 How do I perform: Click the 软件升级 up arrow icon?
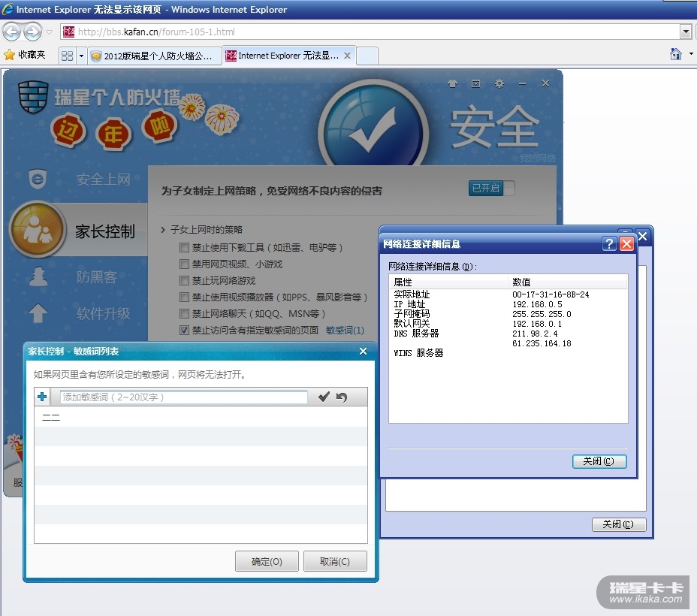pos(38,313)
